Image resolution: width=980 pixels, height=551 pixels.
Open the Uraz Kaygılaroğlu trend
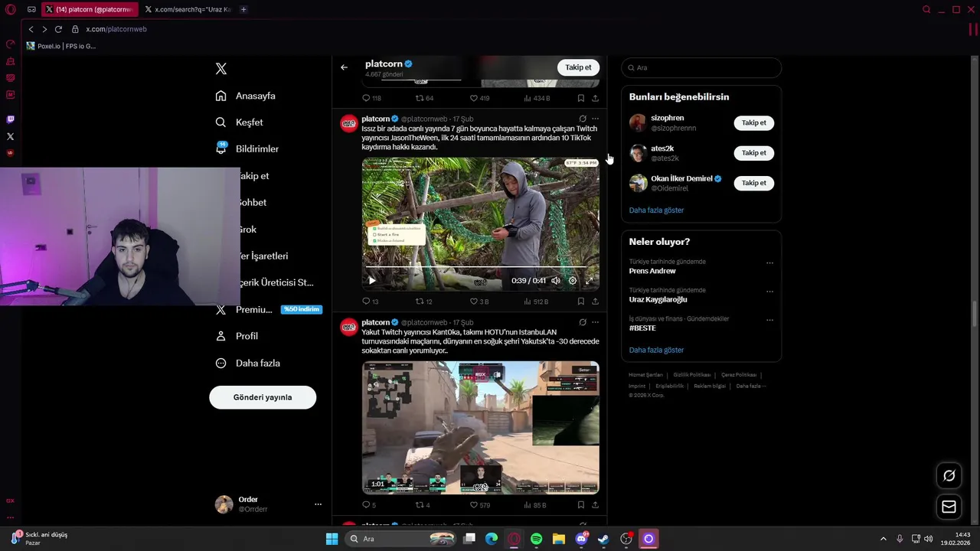pyautogui.click(x=658, y=299)
